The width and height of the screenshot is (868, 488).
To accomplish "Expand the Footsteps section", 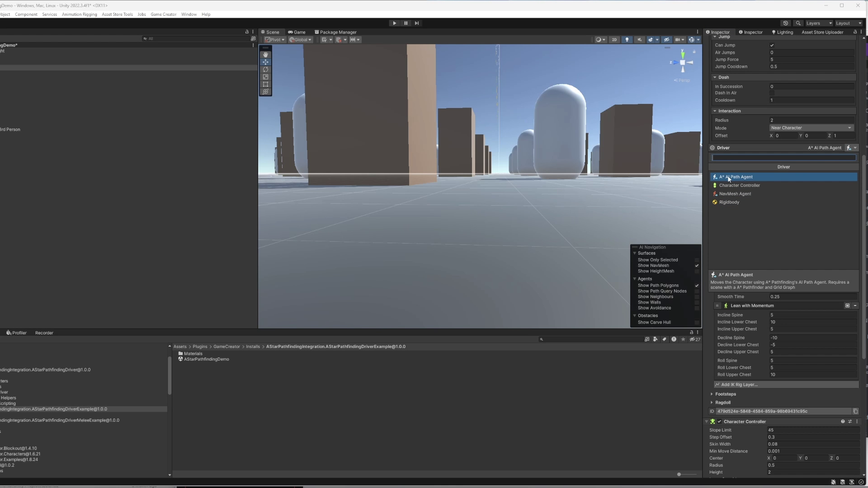I will (712, 394).
